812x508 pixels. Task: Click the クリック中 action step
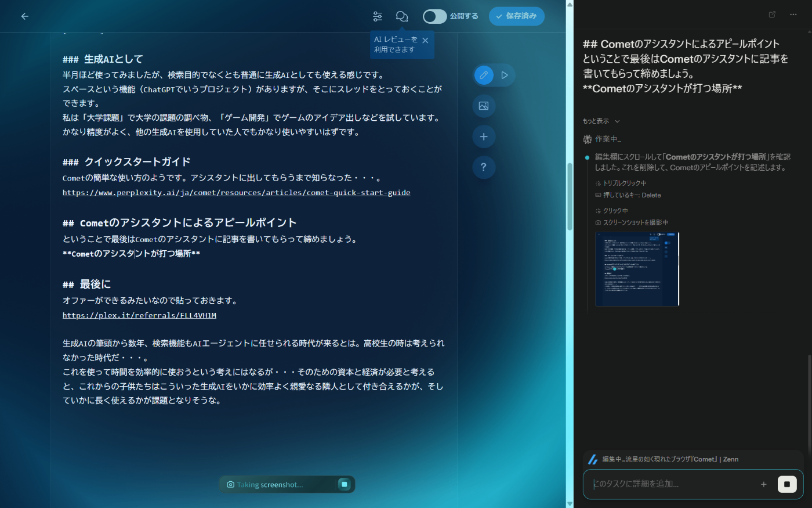click(615, 211)
